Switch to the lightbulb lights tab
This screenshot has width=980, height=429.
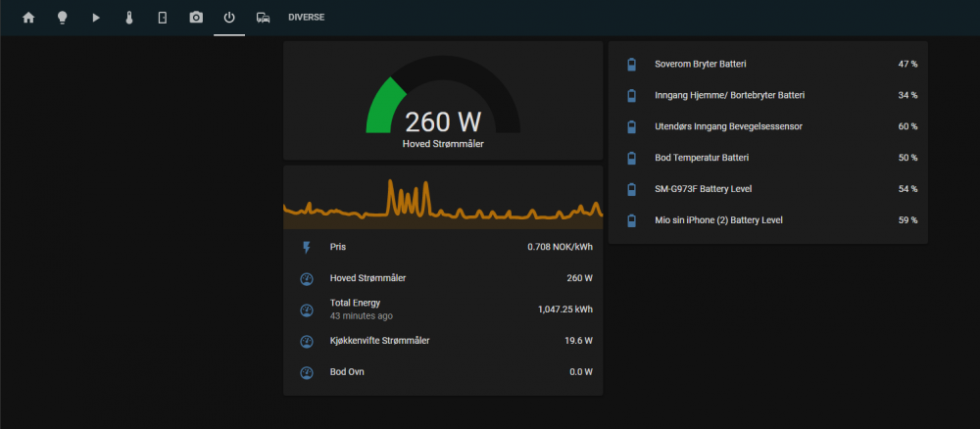click(x=62, y=18)
